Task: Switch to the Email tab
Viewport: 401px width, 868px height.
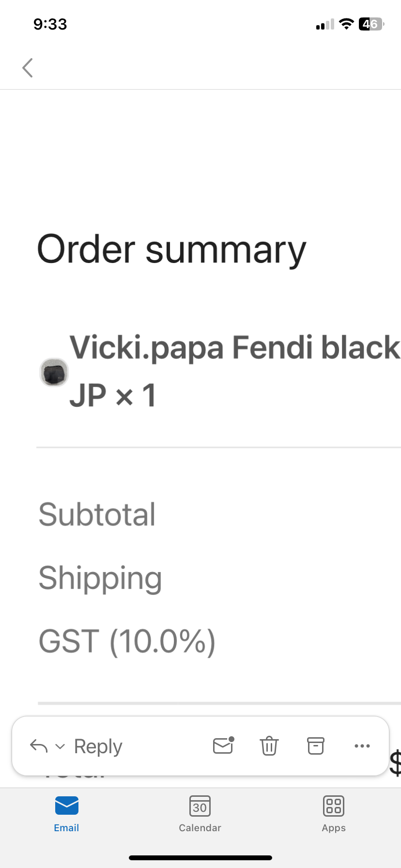Action: click(x=66, y=814)
